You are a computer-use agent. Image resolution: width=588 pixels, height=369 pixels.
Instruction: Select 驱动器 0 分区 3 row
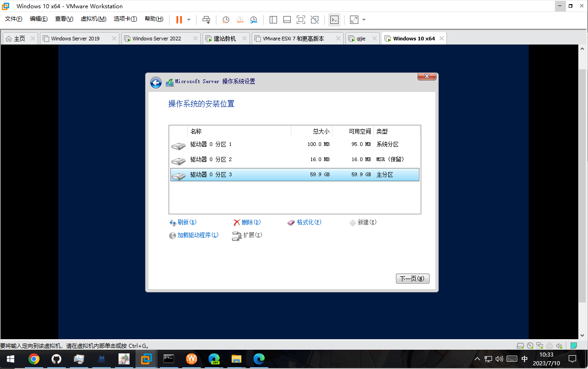[x=294, y=175]
